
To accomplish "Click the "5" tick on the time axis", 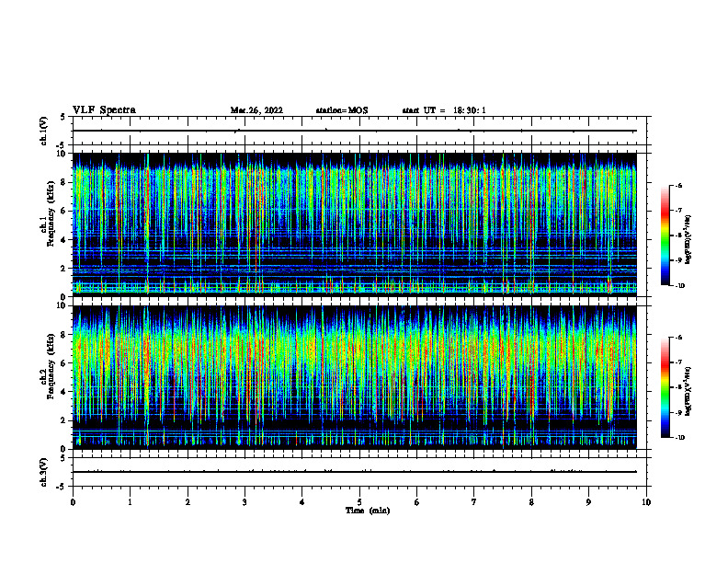I will [359, 502].
